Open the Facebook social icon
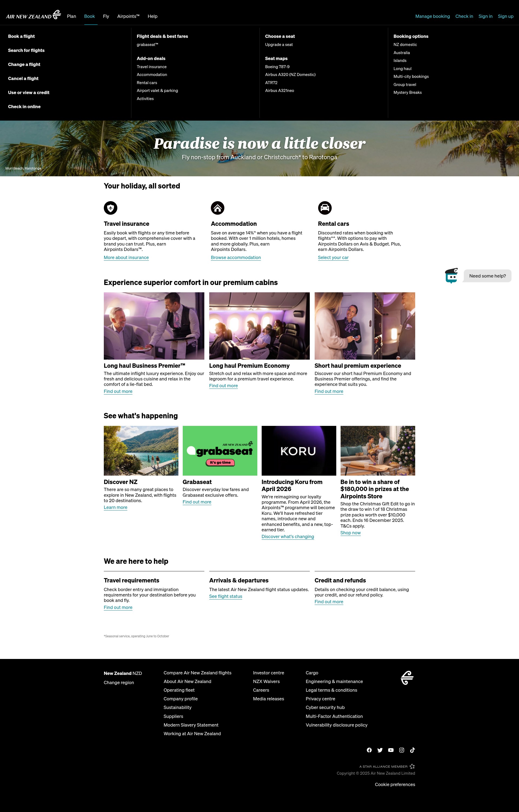Image resolution: width=519 pixels, height=812 pixels. point(369,750)
